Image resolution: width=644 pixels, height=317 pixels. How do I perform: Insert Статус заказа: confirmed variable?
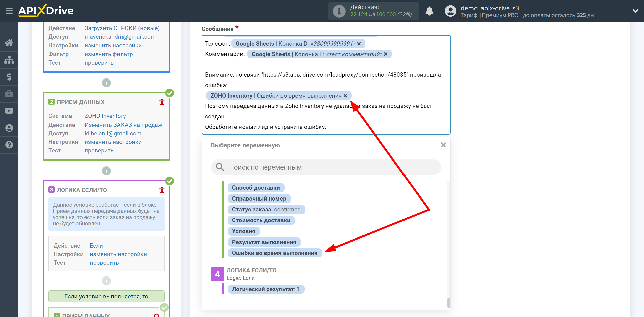(266, 209)
